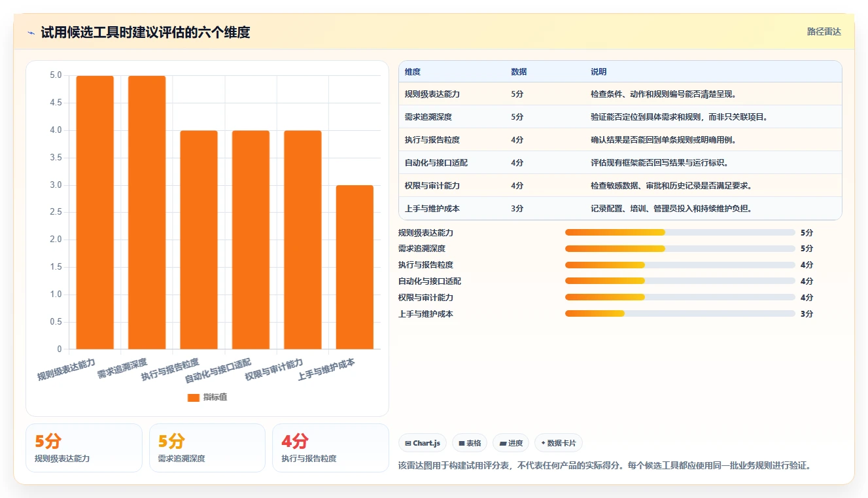Click the footnote text about 该雷达图
The height and width of the screenshot is (498, 868).
pos(605,466)
